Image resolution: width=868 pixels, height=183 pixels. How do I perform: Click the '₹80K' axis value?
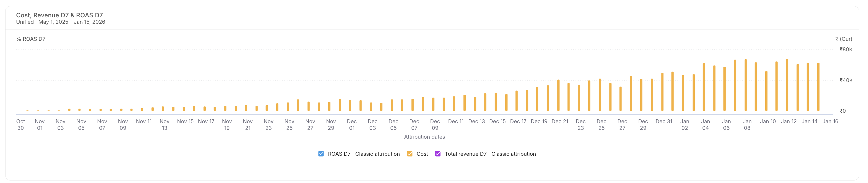[846, 50]
